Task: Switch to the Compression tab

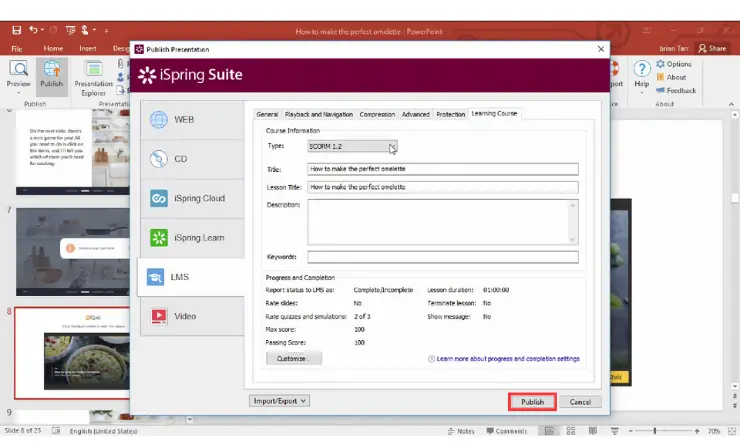Action: (377, 114)
